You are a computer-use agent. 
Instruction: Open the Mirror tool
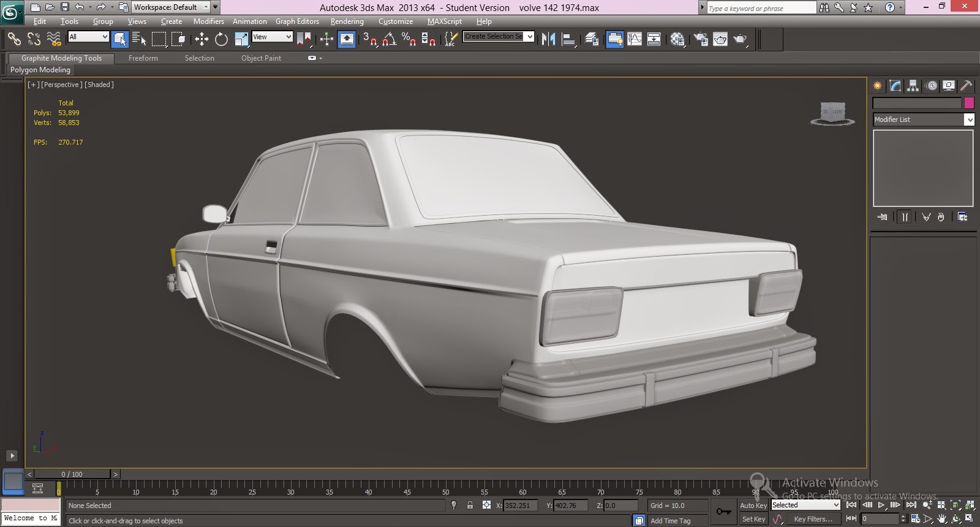548,39
